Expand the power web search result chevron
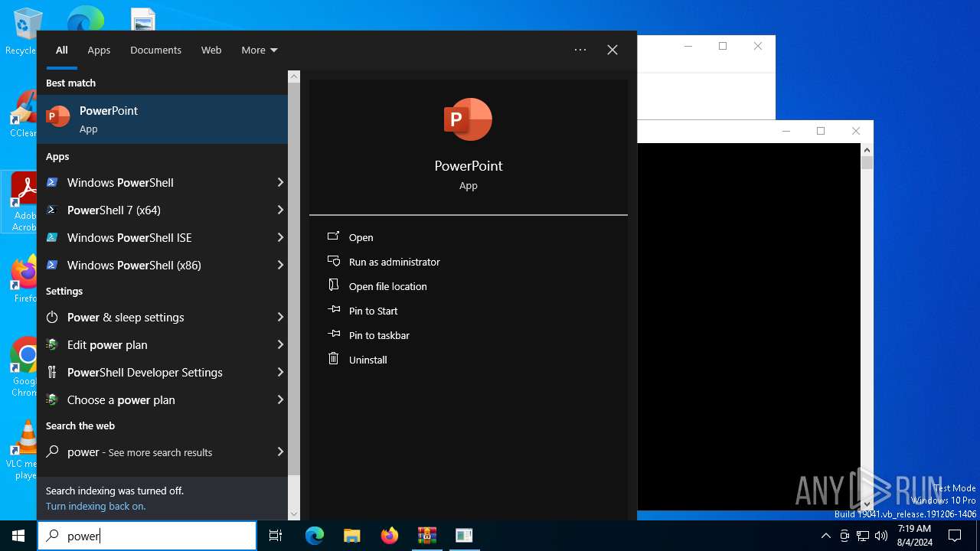This screenshot has height=551, width=980. [280, 452]
